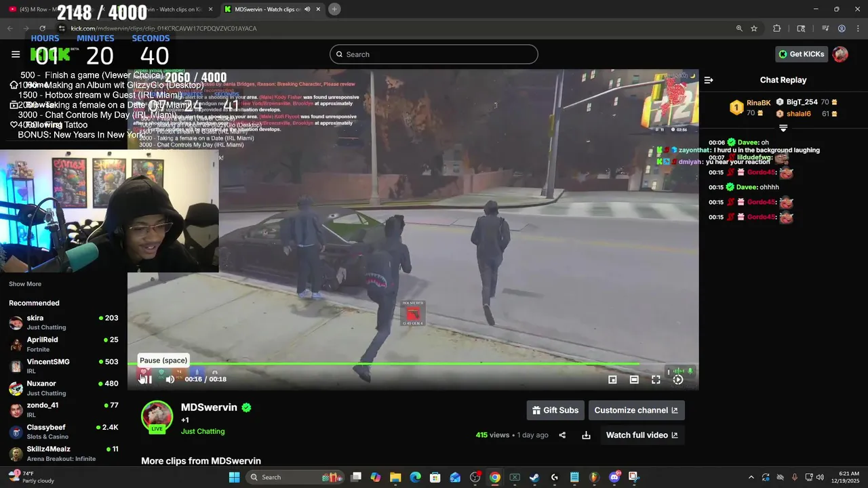Download this clip
The width and height of the screenshot is (868, 488).
[586, 435]
